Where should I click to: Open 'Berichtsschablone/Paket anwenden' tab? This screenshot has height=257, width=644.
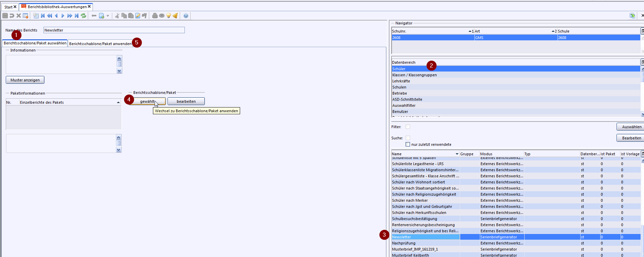(100, 44)
